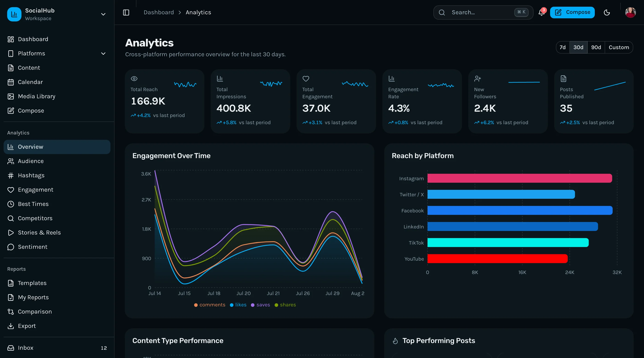The image size is (644, 358).
Task: Click the user profile avatar
Action: point(630,12)
